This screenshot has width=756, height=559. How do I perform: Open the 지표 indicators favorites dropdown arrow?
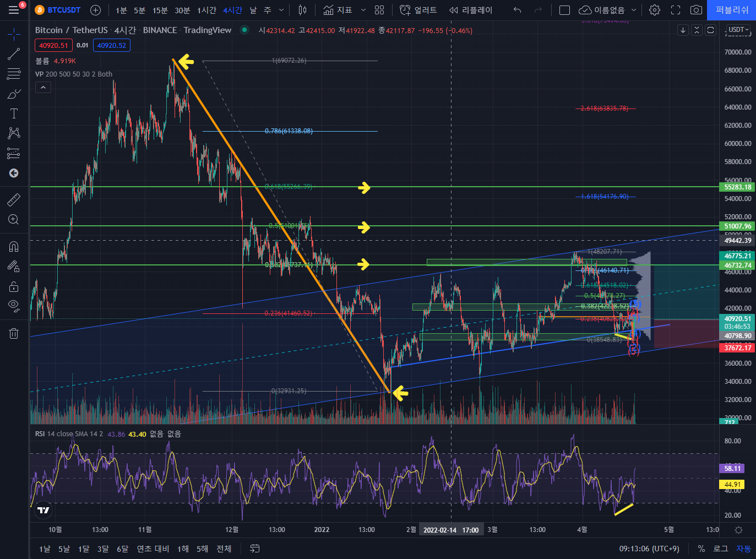tap(363, 10)
